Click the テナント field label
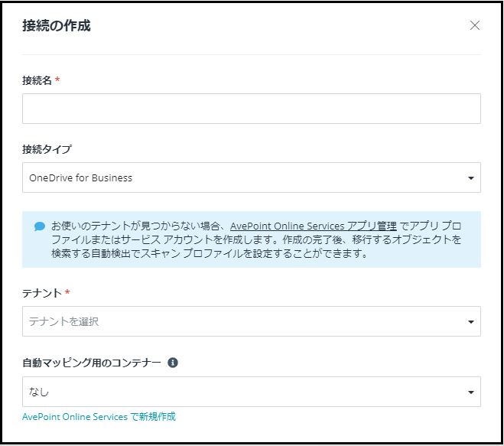Viewport: 504px width, 446px height. 42,293
